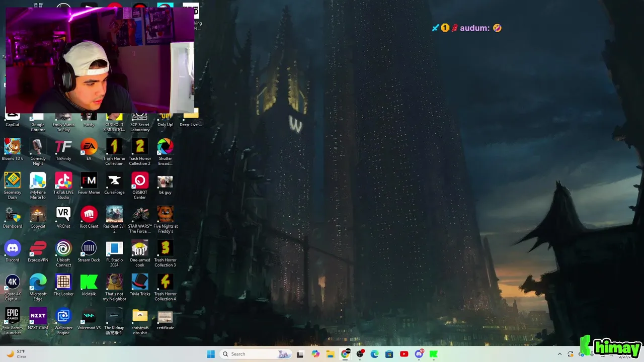The height and width of the screenshot is (362, 644).
Task: Launch the NZXT CAM desktop icon
Action: coord(38,316)
